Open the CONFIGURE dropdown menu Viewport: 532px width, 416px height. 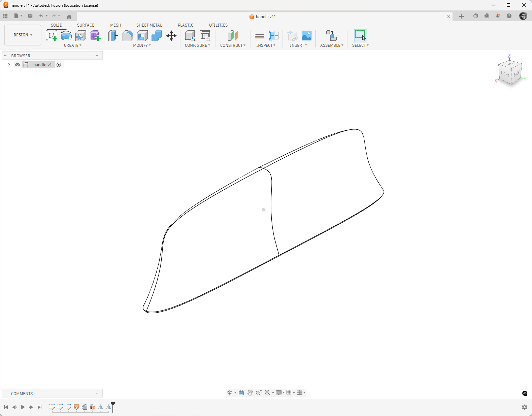[197, 45]
